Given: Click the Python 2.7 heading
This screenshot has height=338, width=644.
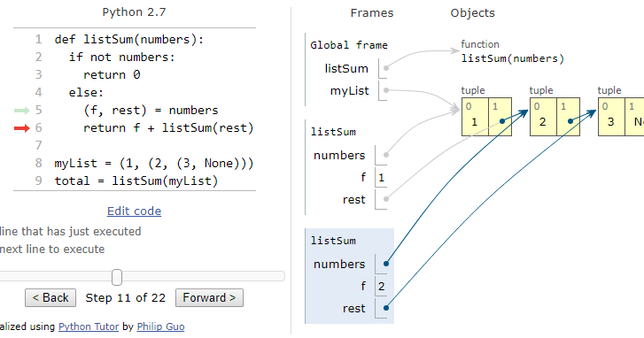Looking at the screenshot, I should point(134,12).
